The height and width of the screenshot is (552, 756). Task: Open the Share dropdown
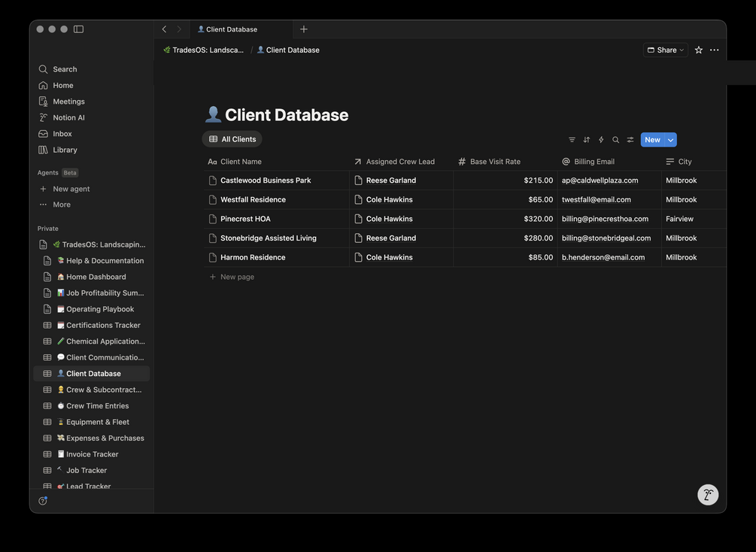pos(666,50)
